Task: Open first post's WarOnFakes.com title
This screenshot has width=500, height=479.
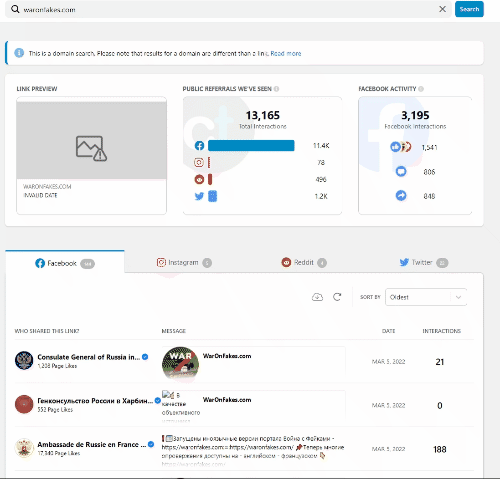Action: (x=227, y=356)
